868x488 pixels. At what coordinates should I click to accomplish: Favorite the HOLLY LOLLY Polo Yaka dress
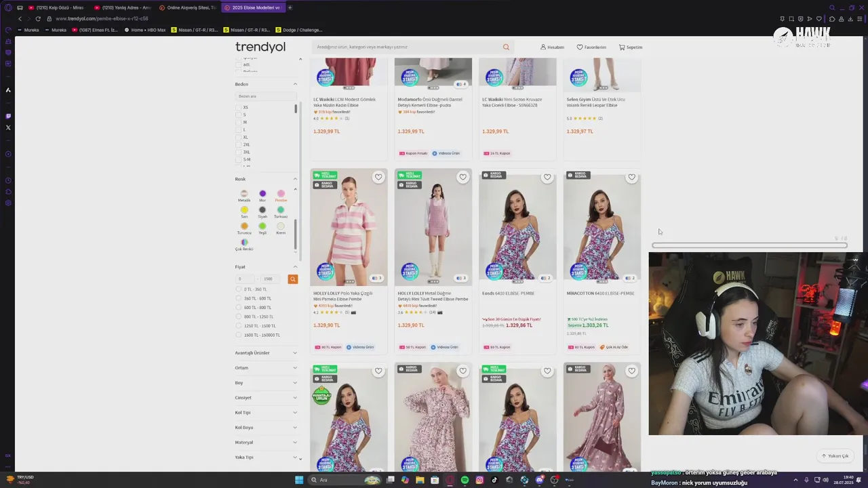378,177
